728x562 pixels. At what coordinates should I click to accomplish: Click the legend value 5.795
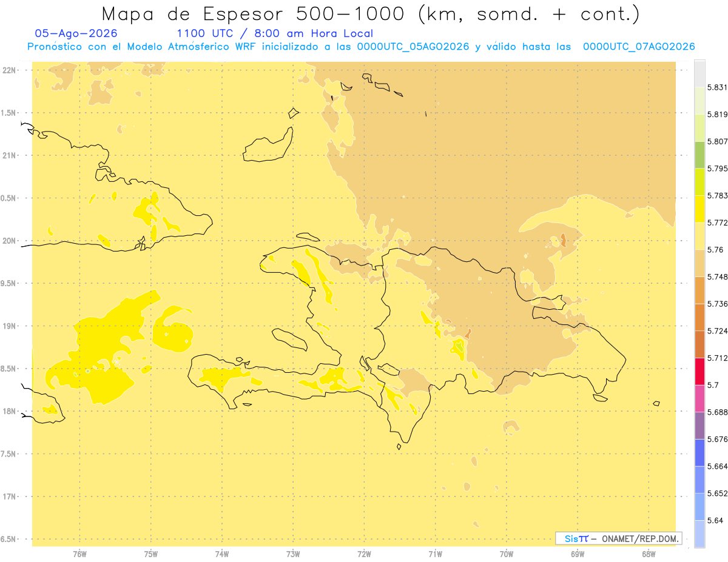click(718, 169)
